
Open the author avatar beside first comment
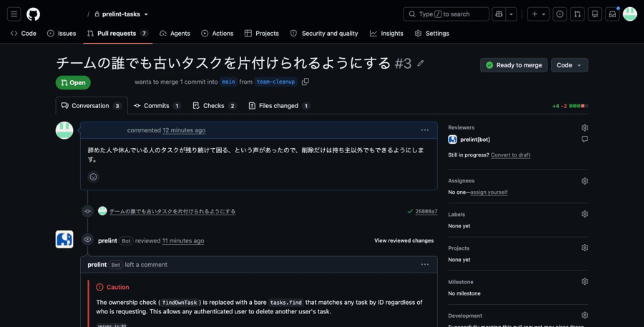(64, 130)
